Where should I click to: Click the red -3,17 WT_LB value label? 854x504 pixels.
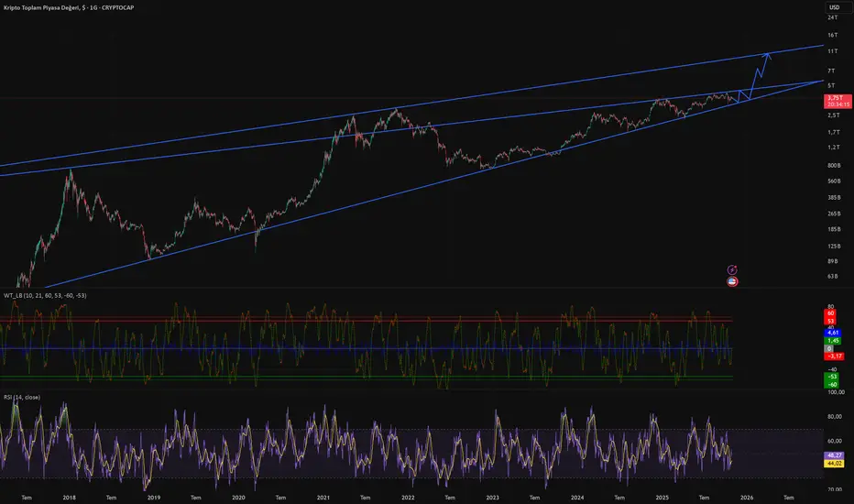point(832,357)
